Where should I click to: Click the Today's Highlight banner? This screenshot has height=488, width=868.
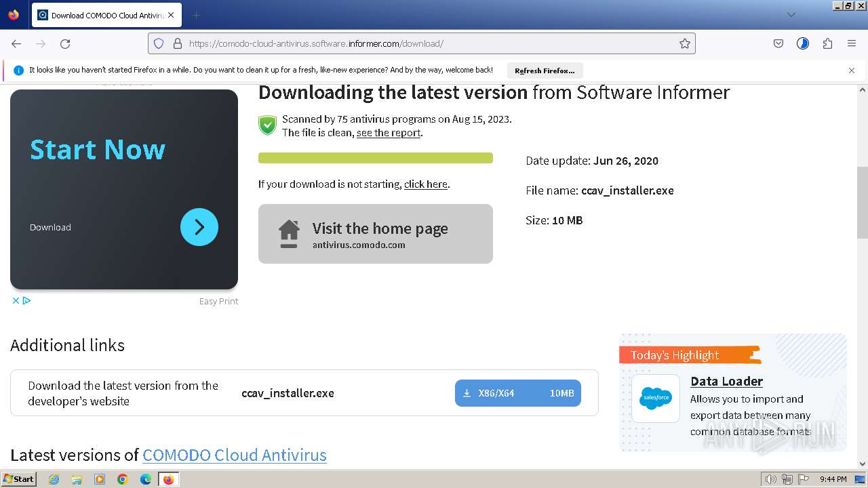[690, 355]
